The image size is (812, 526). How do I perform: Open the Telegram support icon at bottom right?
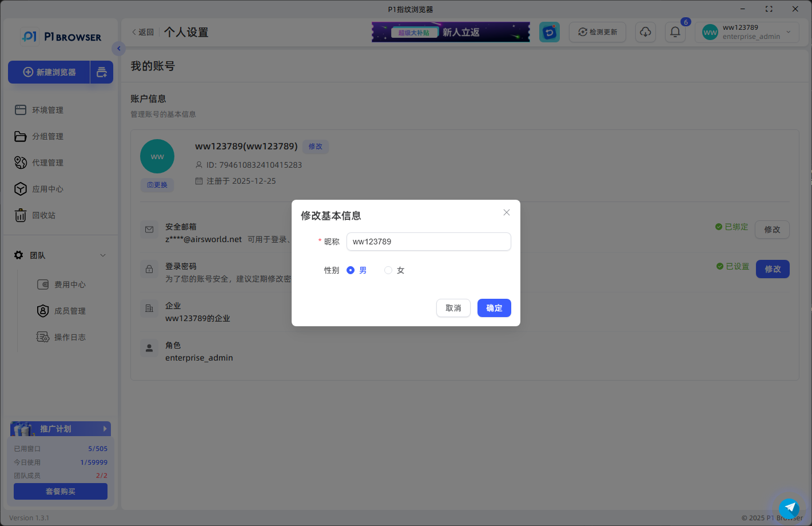click(789, 508)
